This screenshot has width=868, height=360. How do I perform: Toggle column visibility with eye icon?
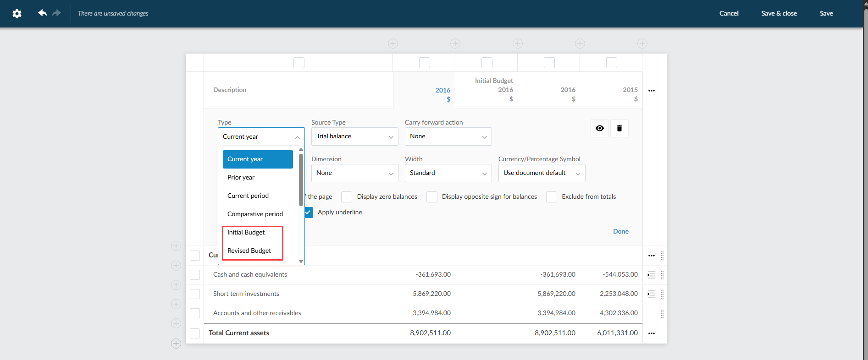point(600,128)
